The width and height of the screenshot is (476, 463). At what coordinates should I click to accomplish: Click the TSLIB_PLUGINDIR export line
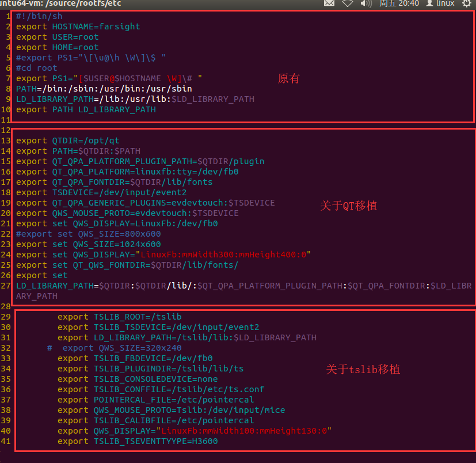coord(151,369)
